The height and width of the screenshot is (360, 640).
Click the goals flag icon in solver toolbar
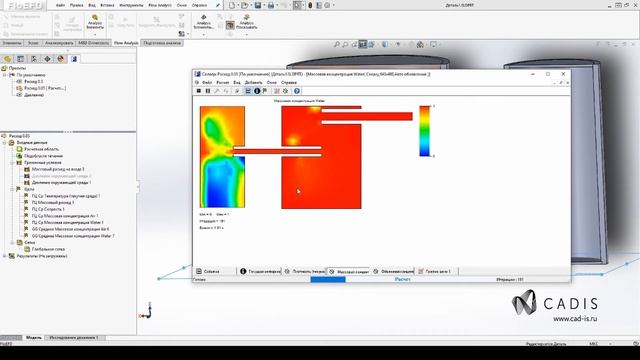click(x=264, y=91)
